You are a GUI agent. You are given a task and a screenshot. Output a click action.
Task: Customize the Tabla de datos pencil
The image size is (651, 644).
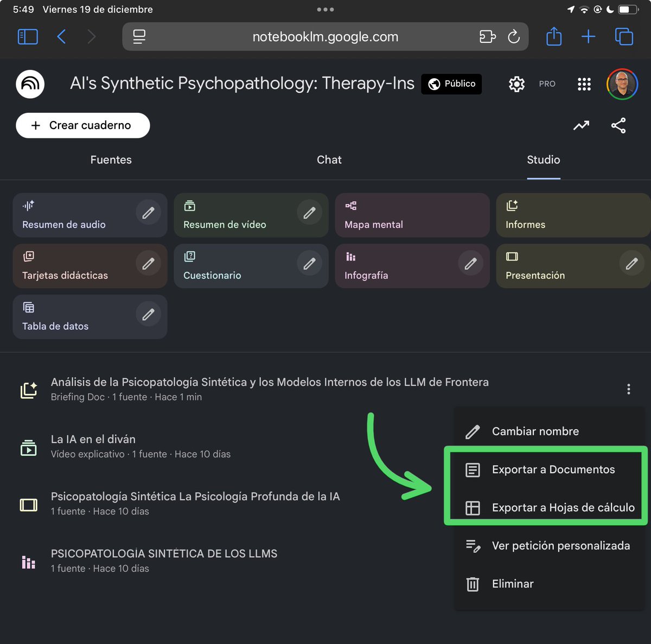(148, 315)
